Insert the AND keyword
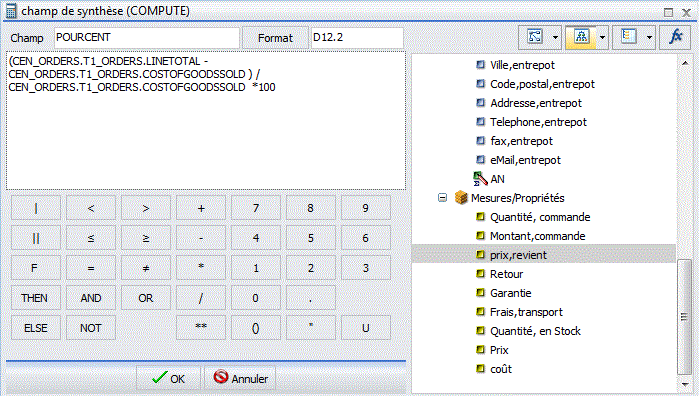 point(91,297)
